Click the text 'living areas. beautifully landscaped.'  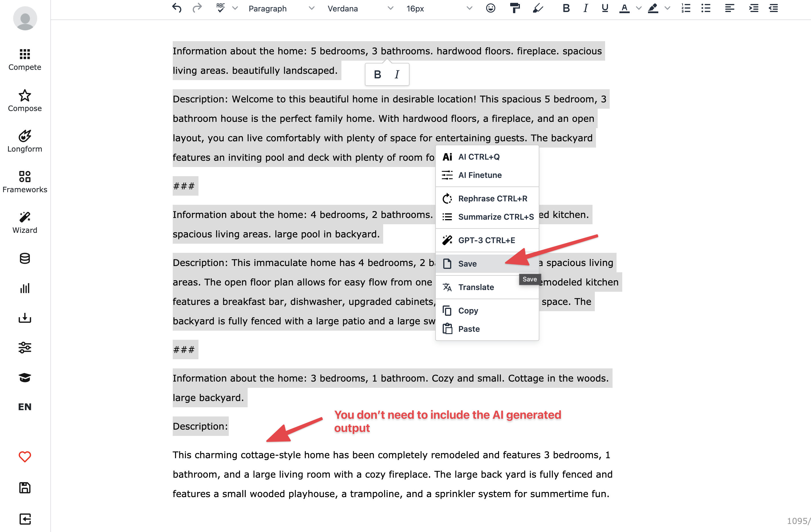(x=255, y=71)
